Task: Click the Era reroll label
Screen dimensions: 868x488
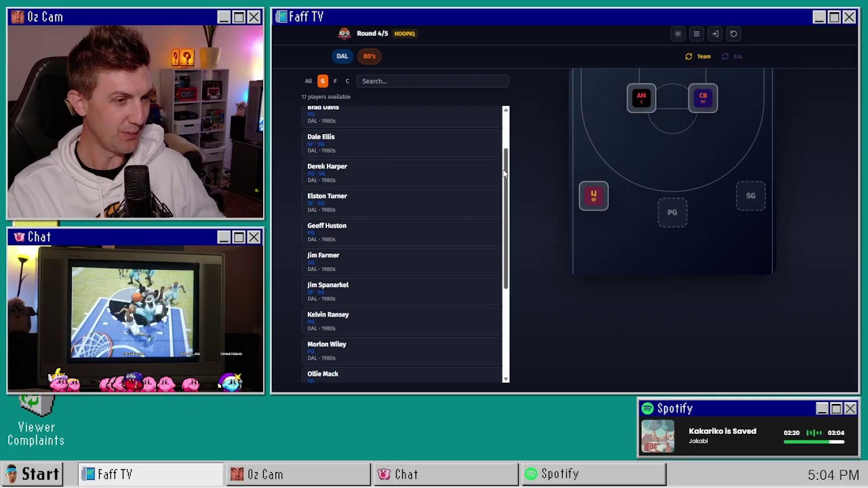Action: pos(738,56)
